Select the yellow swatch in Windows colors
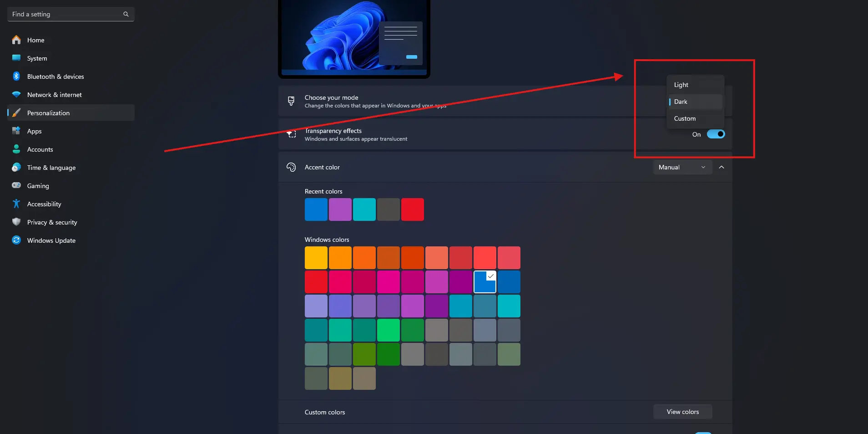 coord(316,258)
